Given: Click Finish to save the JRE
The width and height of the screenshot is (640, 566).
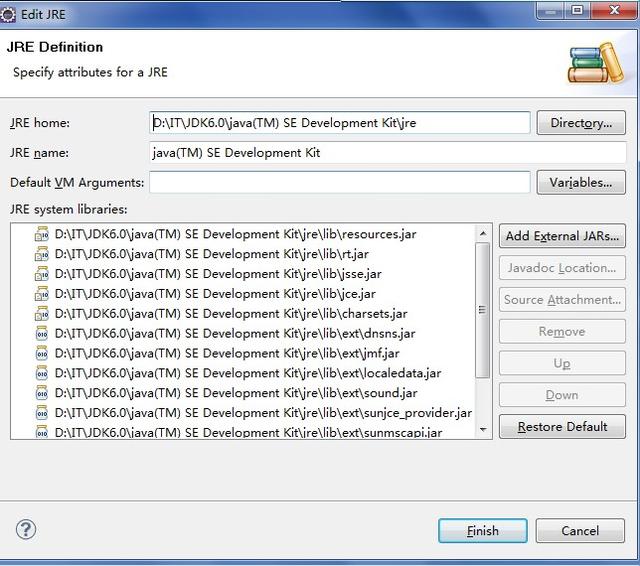Looking at the screenshot, I should pos(483,531).
